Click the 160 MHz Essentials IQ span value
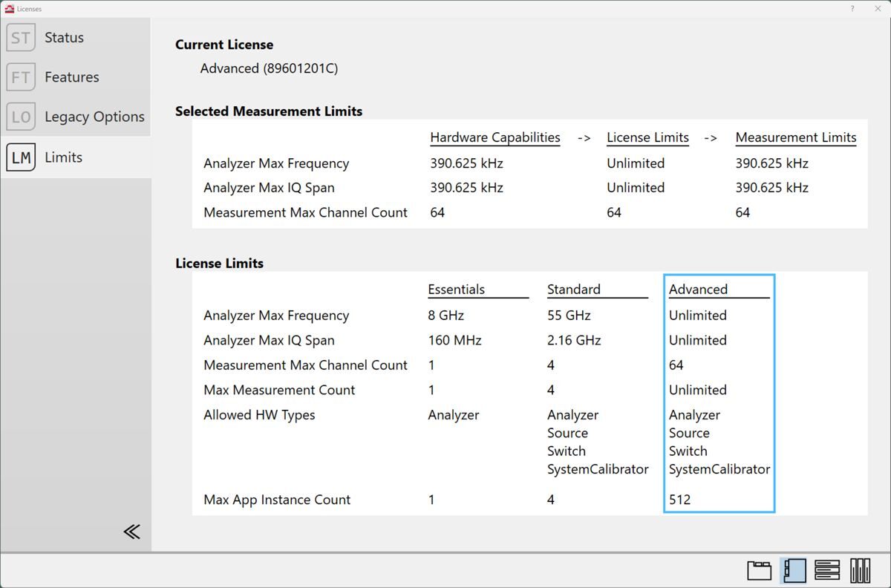The image size is (891, 588). click(x=454, y=341)
